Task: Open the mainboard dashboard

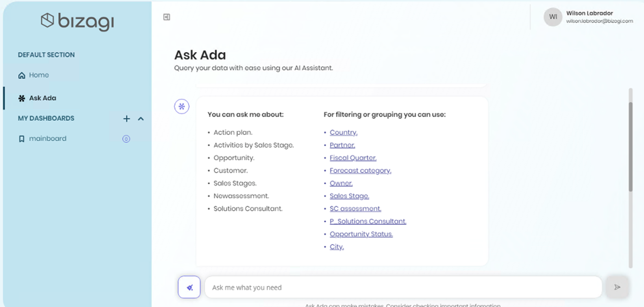Action: tap(48, 139)
